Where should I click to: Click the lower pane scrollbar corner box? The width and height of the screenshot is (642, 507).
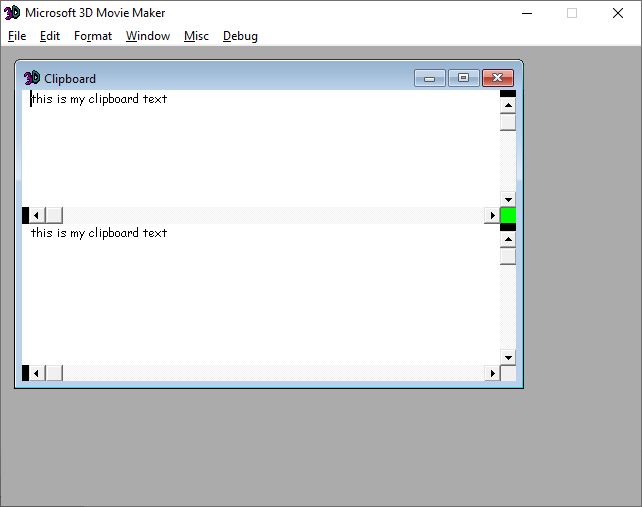click(508, 373)
